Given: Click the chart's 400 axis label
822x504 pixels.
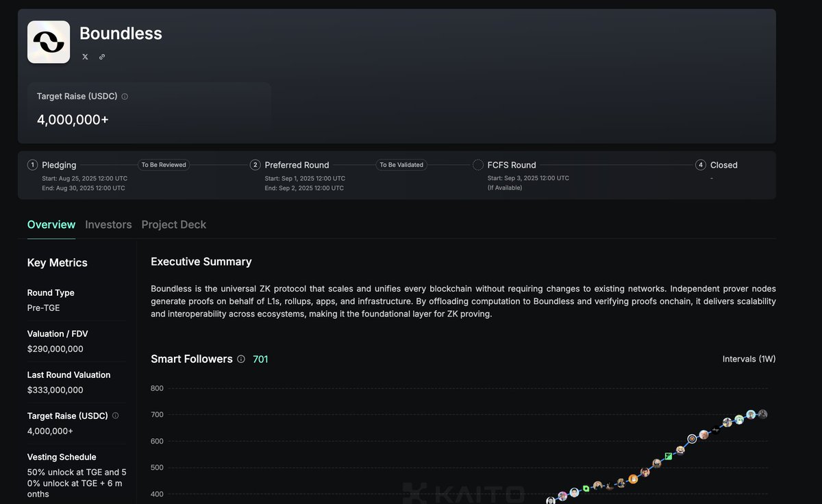Looking at the screenshot, I should (x=157, y=494).
